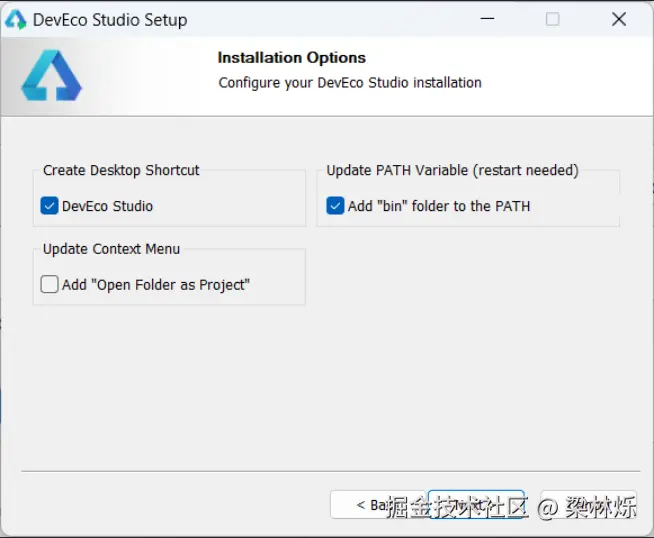Click the 'Add "Open Folder as Project"' label text
Image resolution: width=654 pixels, height=538 pixels.
point(156,285)
